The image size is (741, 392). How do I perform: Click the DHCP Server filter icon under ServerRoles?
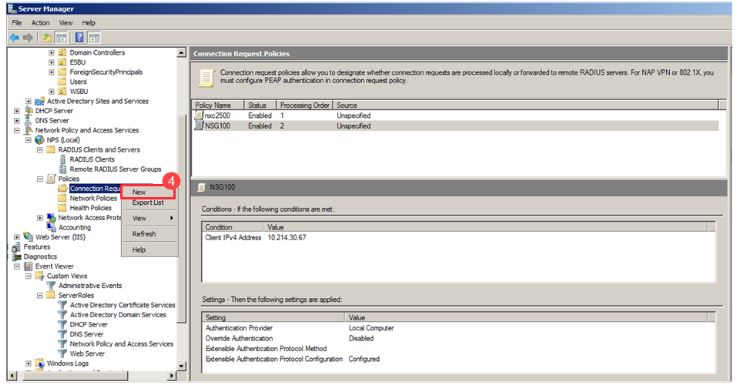62,324
